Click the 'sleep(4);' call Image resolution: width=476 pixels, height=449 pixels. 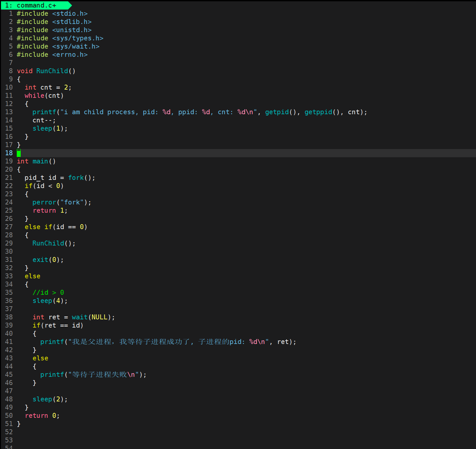50,301
